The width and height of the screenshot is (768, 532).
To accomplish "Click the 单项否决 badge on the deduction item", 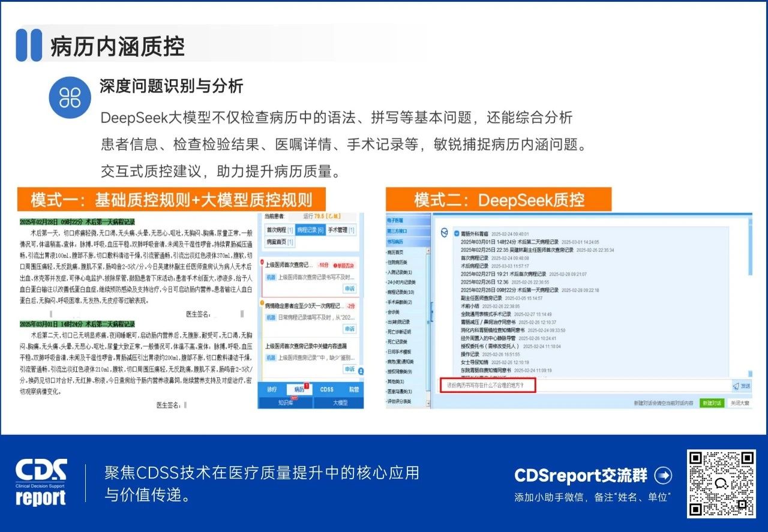I will (x=344, y=265).
